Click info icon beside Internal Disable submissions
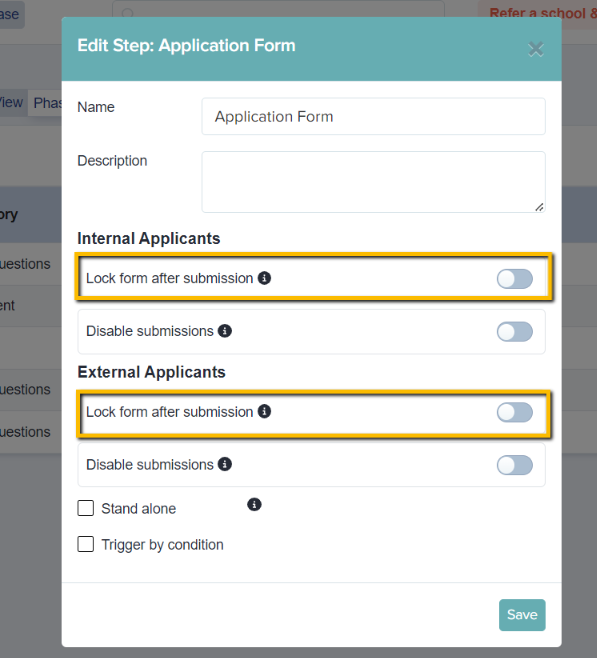597x658 pixels. click(225, 331)
